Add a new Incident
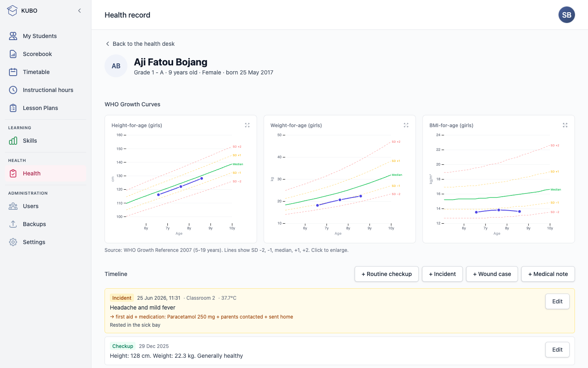 tap(442, 274)
